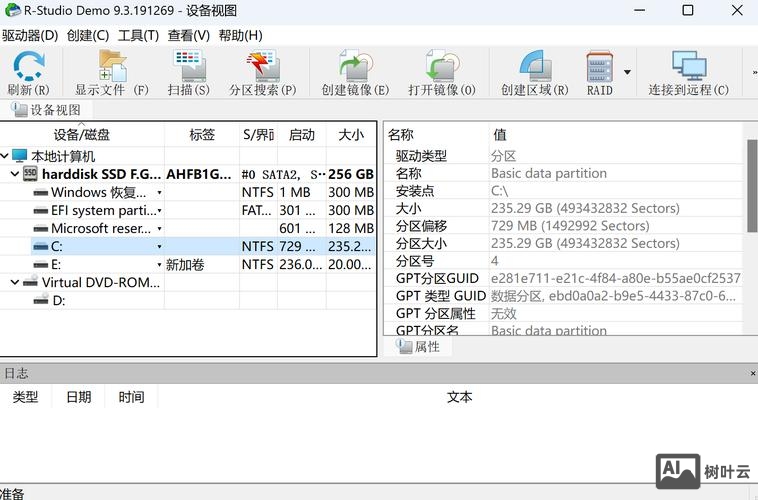Switch to the 属性 tab
The width and height of the screenshot is (758, 500).
point(418,346)
